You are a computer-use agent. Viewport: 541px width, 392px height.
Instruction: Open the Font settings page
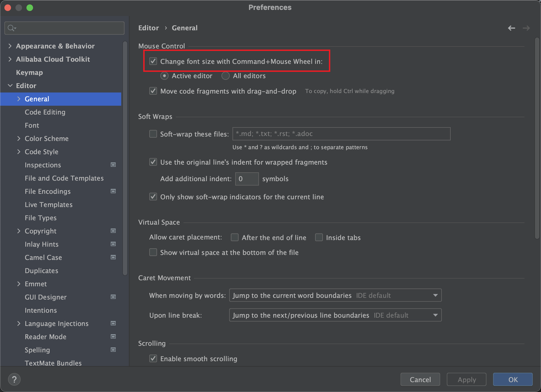pos(32,125)
